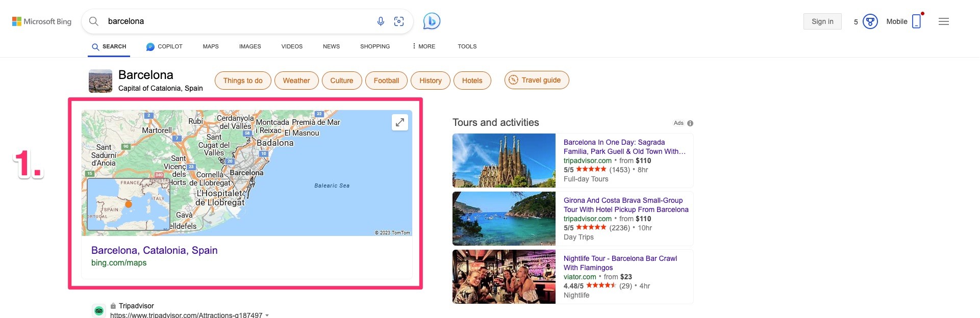Screen dimensions: 980x318
Task: Select the Weather chip
Action: [296, 81]
